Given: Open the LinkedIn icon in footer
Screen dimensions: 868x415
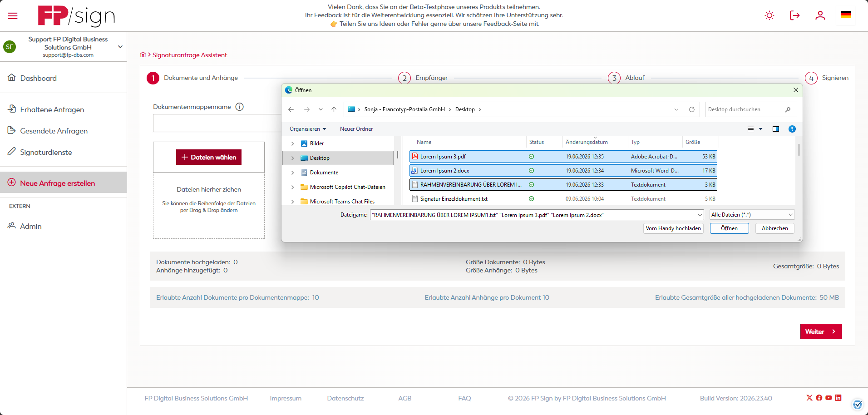Looking at the screenshot, I should click(838, 398).
